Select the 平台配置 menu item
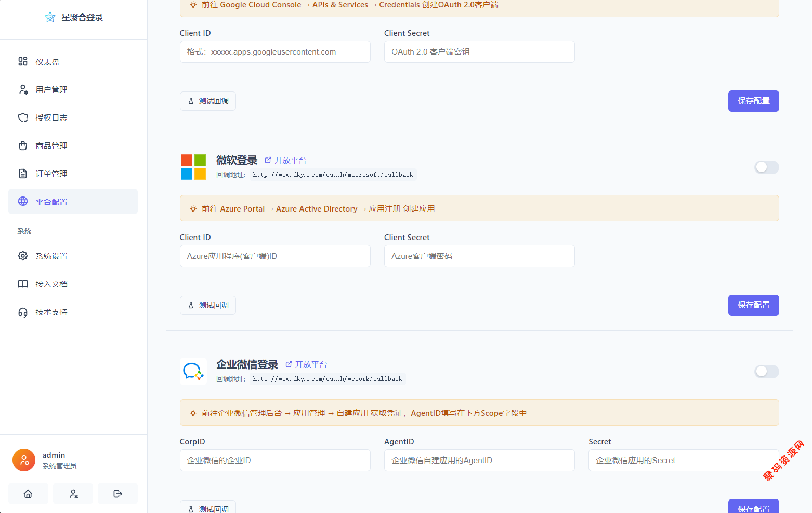 (x=51, y=202)
